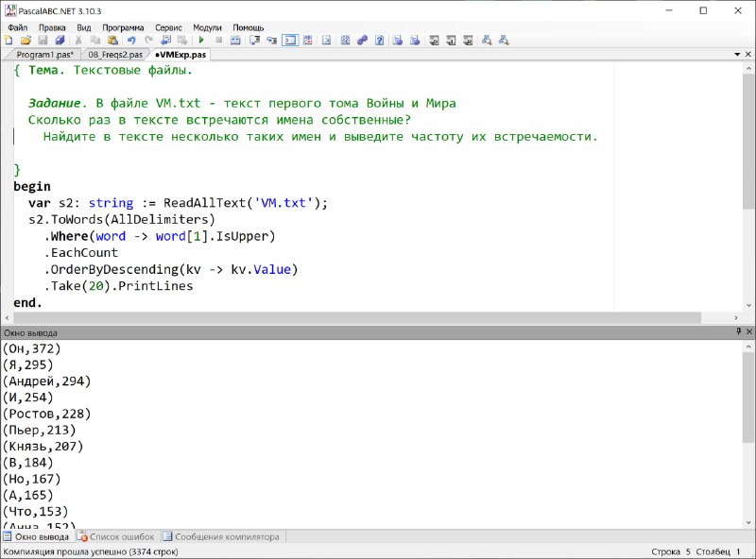The height and width of the screenshot is (559, 756).
Task: Click the (Он,372) output line
Action: (32, 348)
